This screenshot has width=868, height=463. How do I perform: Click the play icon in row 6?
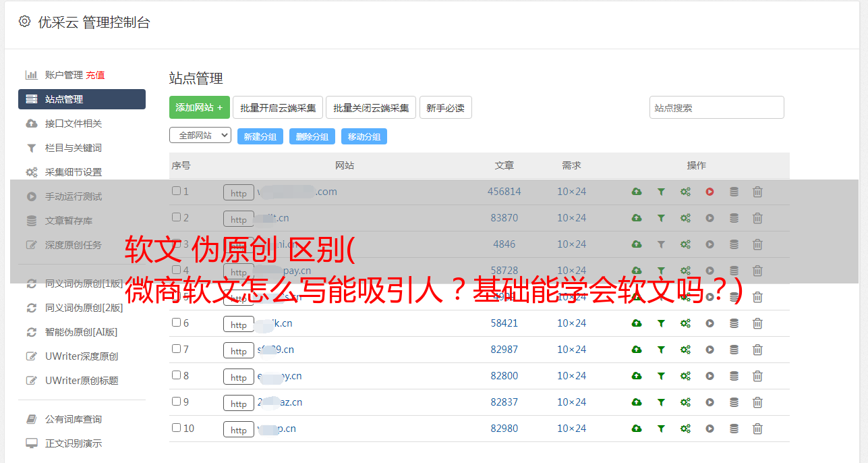(x=710, y=323)
